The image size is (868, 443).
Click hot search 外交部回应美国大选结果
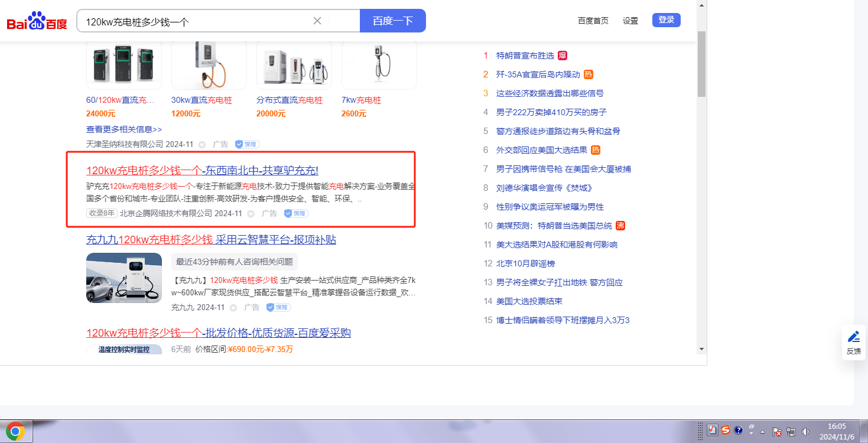(542, 150)
